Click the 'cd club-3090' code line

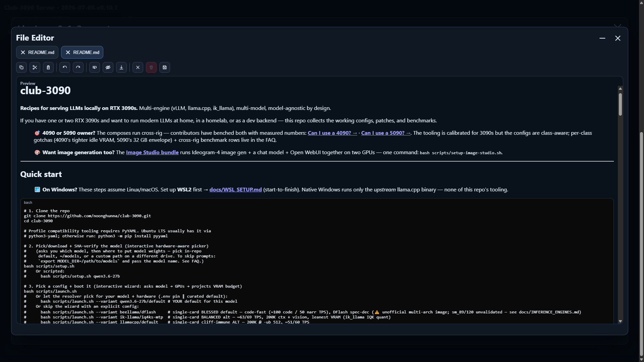pos(38,221)
